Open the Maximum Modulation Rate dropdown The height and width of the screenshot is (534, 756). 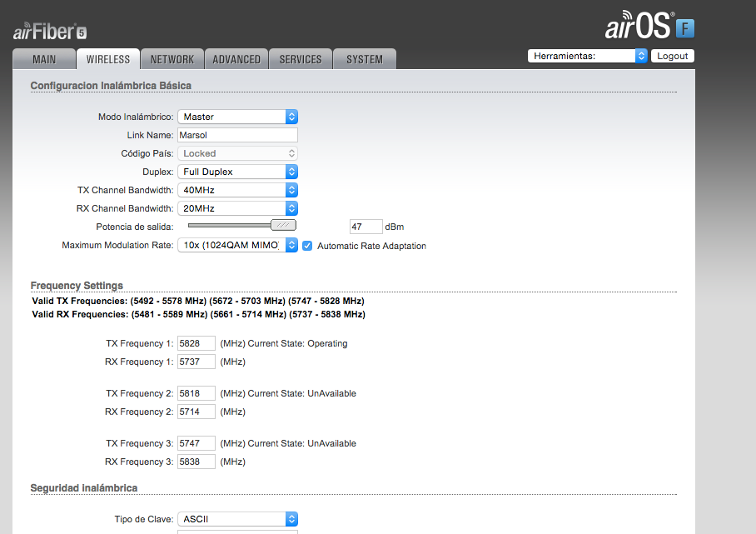tap(237, 245)
